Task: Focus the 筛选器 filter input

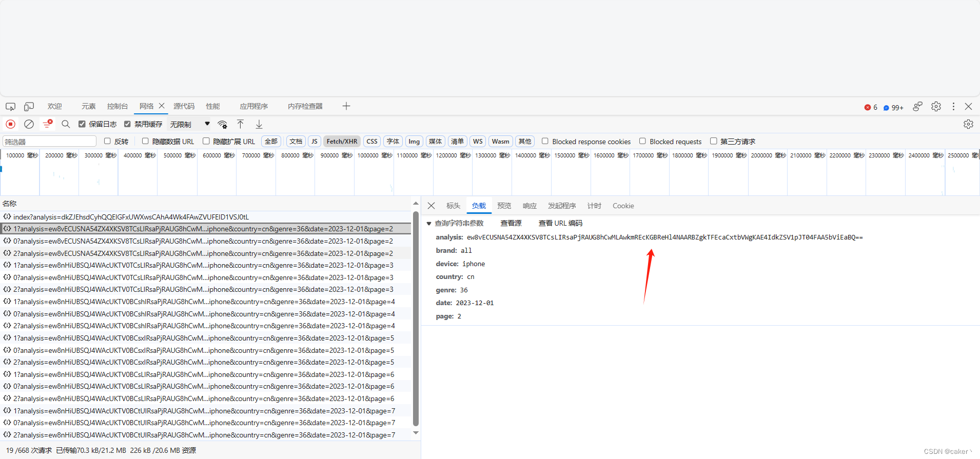Action: [x=50, y=141]
